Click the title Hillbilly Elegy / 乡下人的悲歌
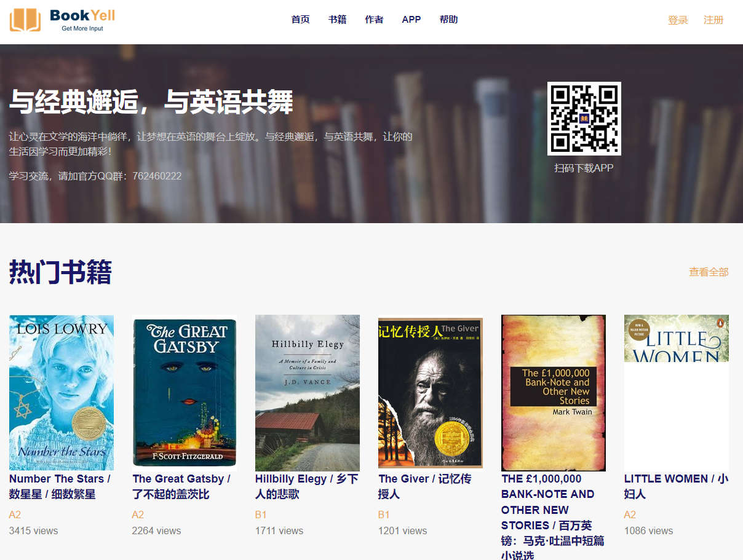 [307, 486]
